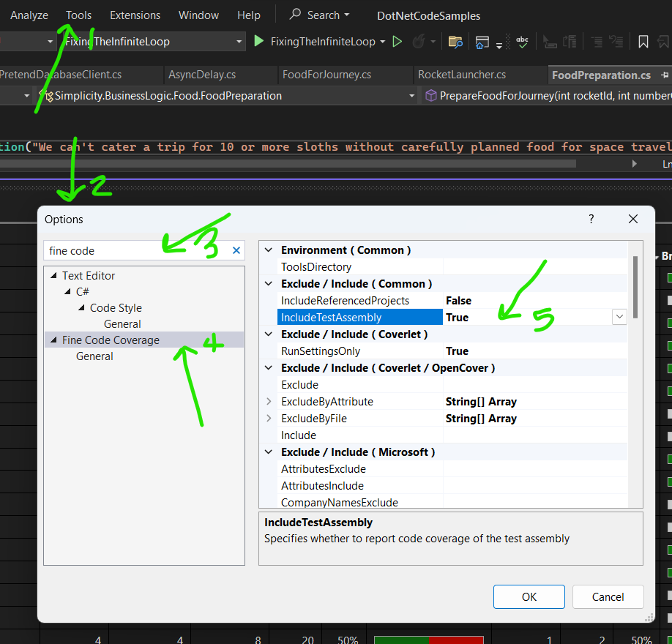
Task: Click the Hot Reload flame icon
Action: 419,42
